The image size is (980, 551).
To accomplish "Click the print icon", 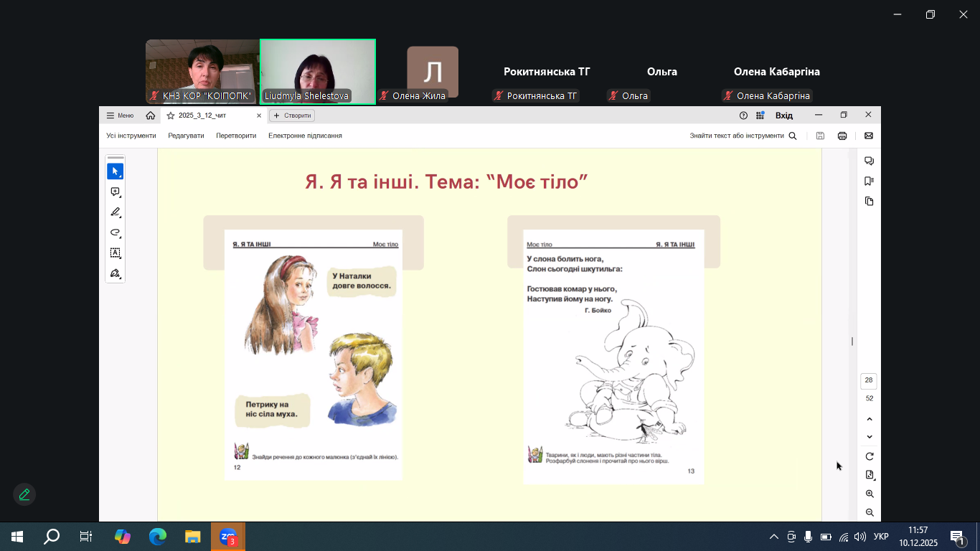I will pyautogui.click(x=842, y=136).
